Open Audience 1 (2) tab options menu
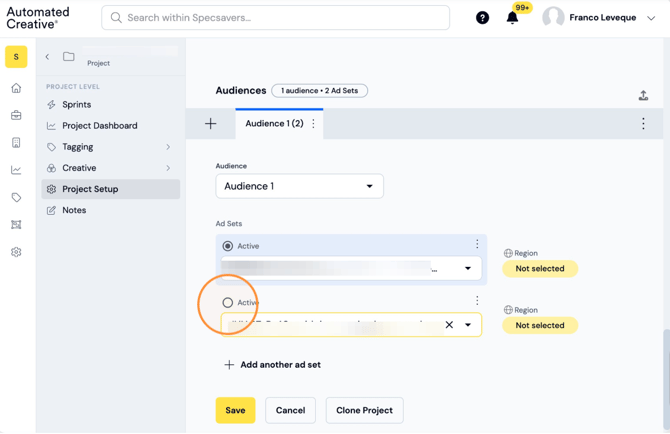The image size is (670, 434). click(314, 124)
